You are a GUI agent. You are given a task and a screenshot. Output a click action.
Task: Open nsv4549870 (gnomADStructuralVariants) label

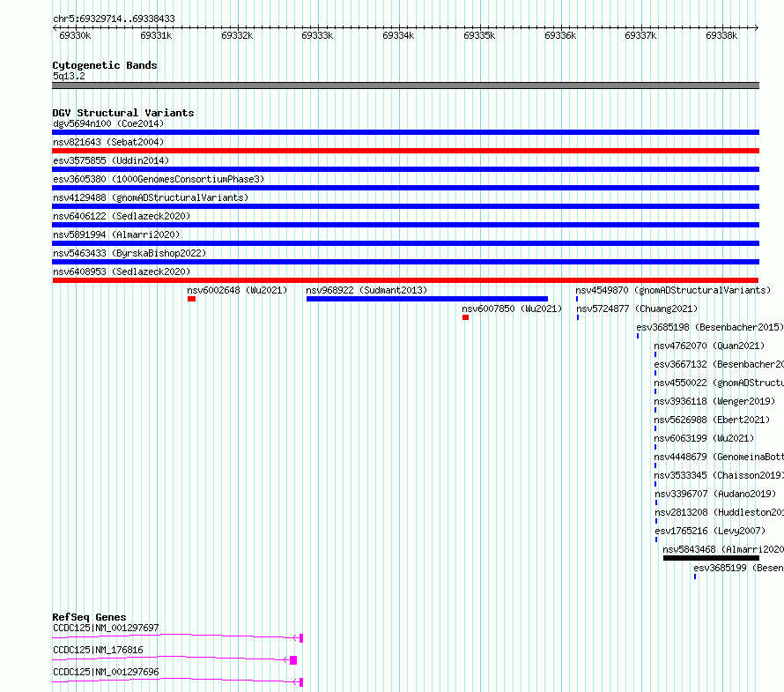[x=673, y=290]
